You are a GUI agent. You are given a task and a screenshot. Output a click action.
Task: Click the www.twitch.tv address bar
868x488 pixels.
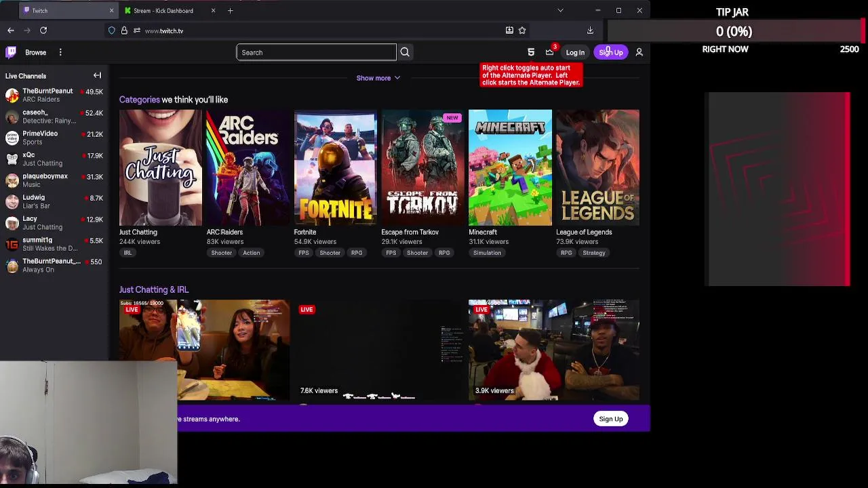[x=319, y=30]
